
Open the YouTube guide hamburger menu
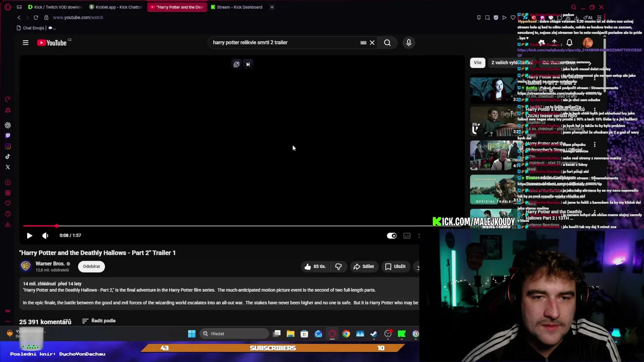[25, 43]
